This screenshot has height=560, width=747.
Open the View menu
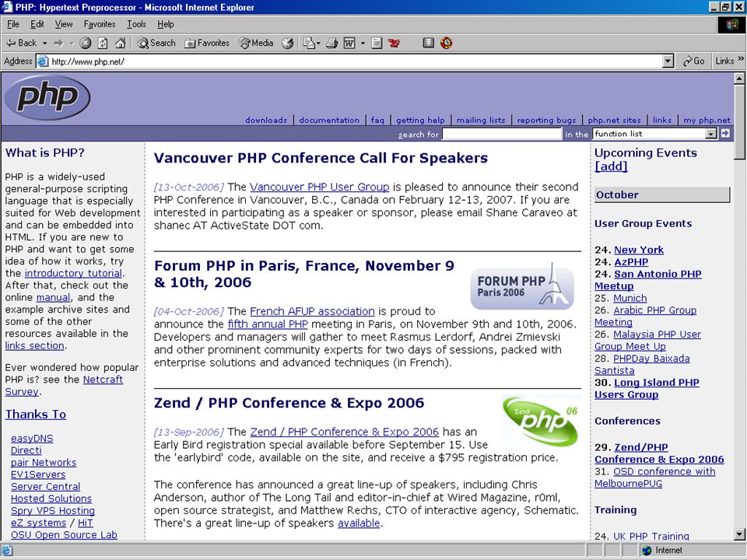click(64, 24)
